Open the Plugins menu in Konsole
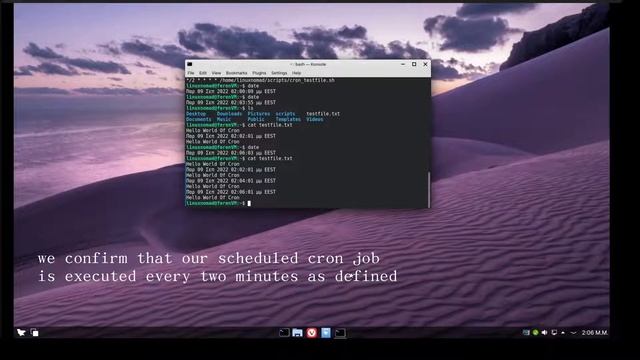Image resolution: width=640 pixels, height=360 pixels. 259,73
